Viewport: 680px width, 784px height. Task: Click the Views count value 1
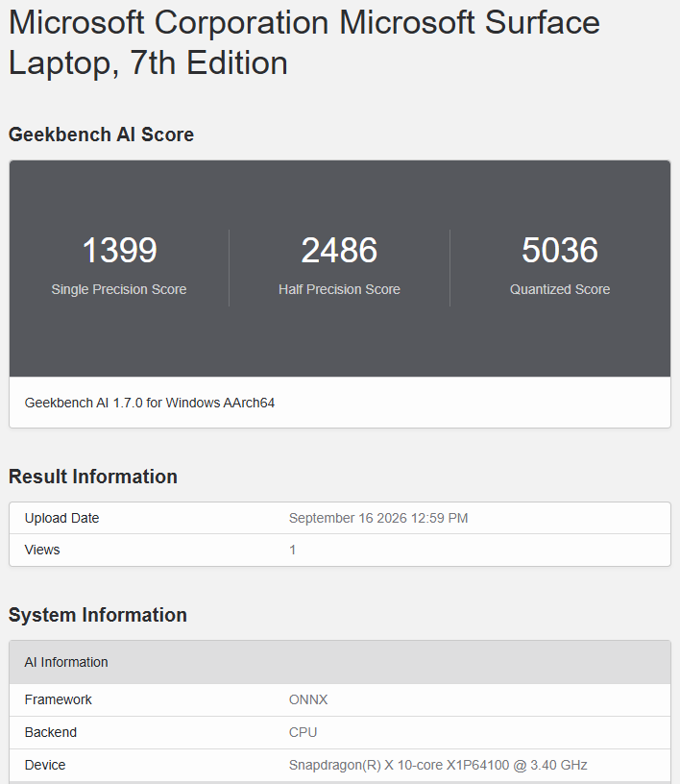click(293, 550)
